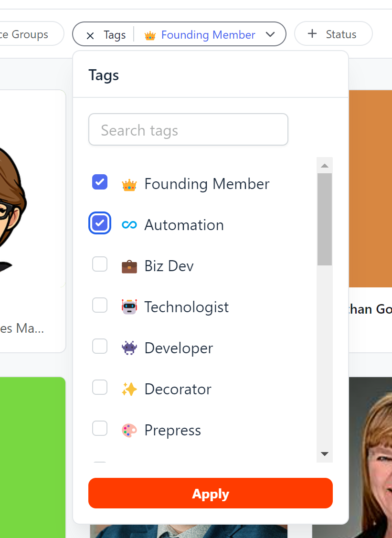Uncheck the Founding Member checkbox
392x538 pixels.
100,182
